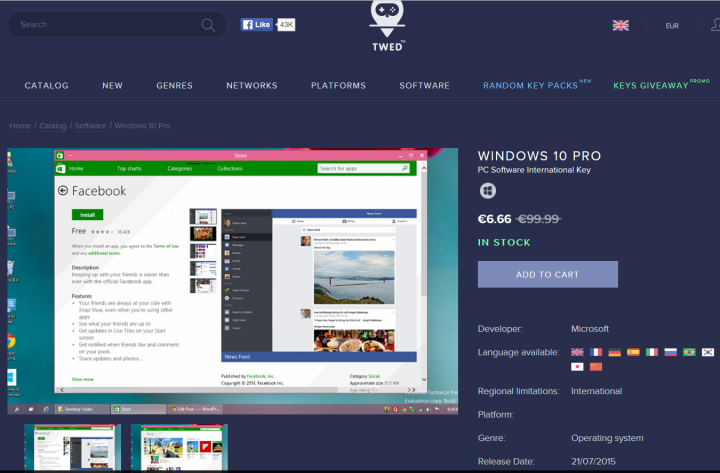Select the first Facebook store thumbnail
This screenshot has height=473, width=720.
pyautogui.click(x=73, y=448)
